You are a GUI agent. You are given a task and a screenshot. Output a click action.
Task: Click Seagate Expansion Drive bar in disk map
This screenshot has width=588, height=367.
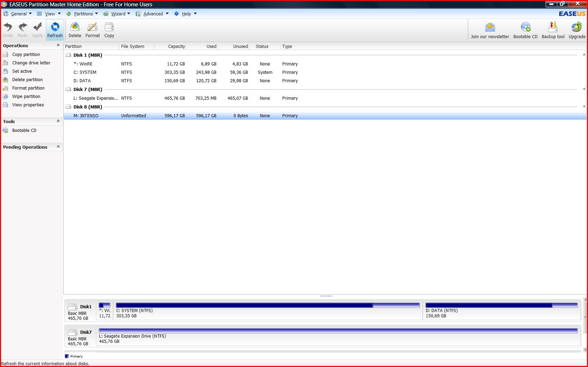click(x=338, y=331)
